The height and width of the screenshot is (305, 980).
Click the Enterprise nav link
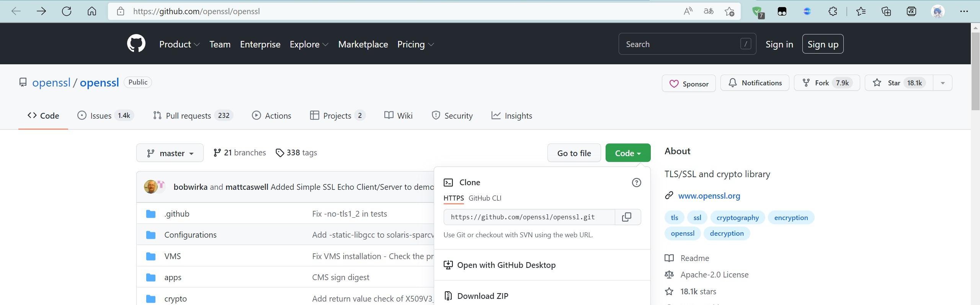pos(260,44)
